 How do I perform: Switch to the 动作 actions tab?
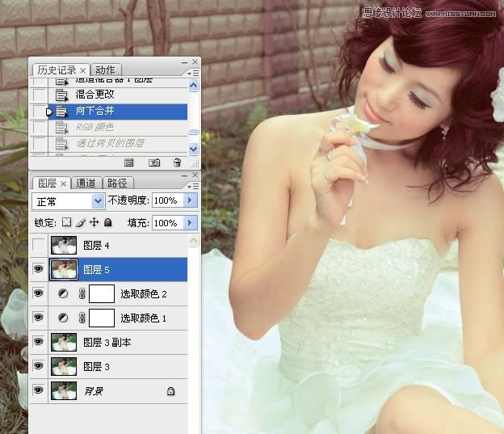tap(105, 70)
